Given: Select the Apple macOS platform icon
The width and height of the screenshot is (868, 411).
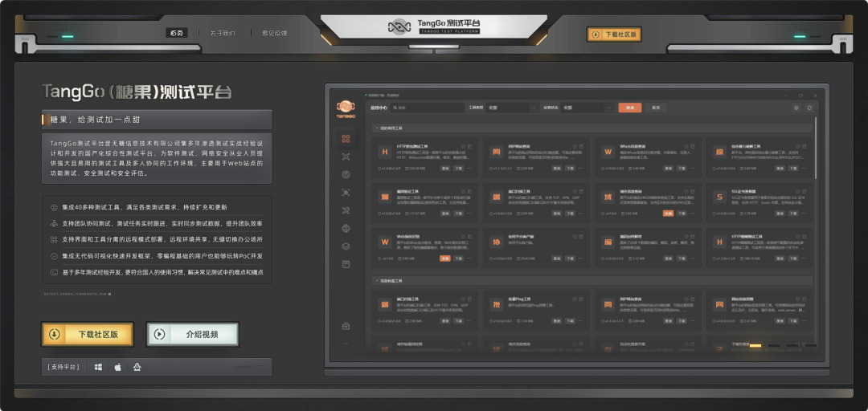Looking at the screenshot, I should coord(117,367).
